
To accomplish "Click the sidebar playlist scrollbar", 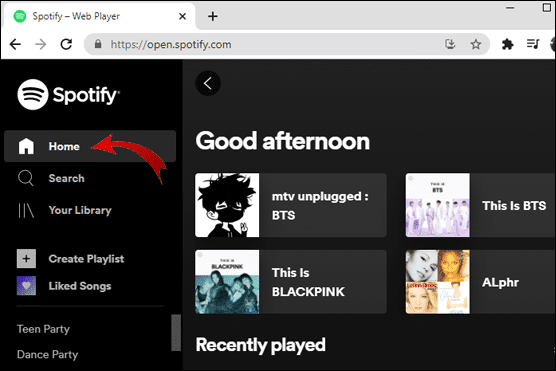I will point(176,333).
